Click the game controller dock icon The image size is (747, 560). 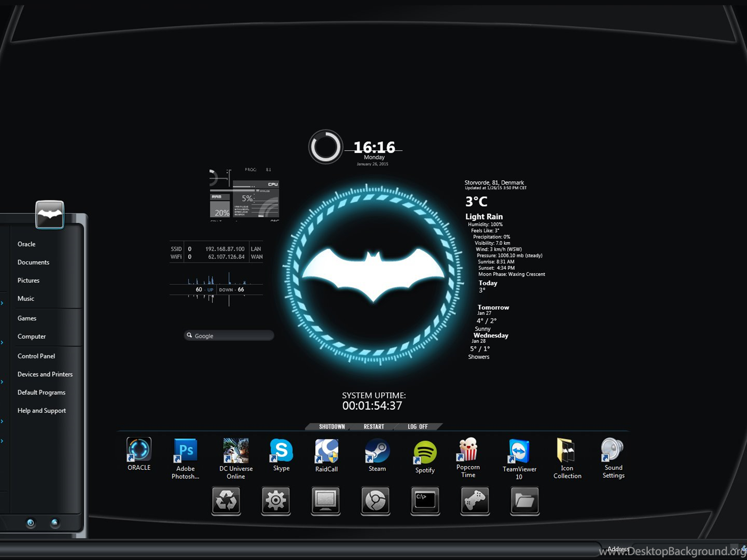point(475,501)
